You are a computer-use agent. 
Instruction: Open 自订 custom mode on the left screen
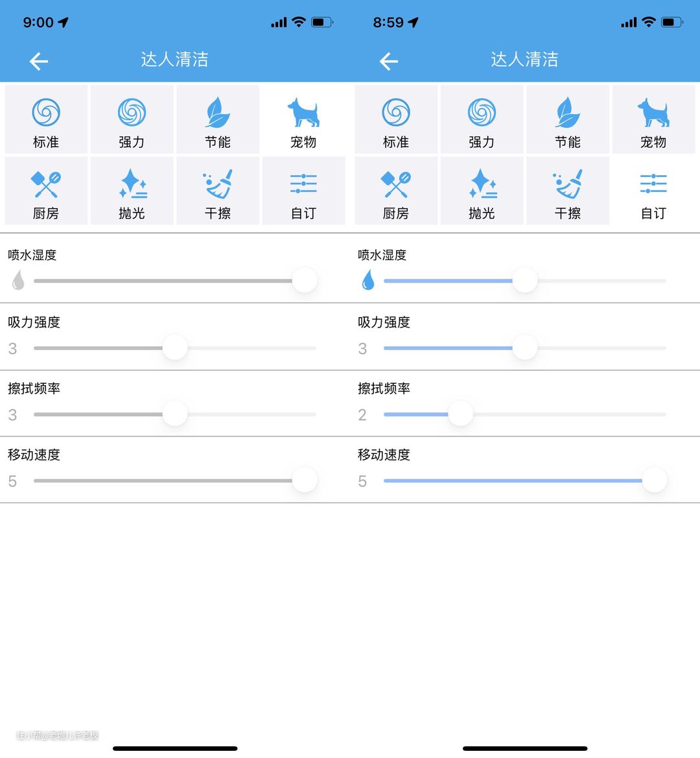303,191
